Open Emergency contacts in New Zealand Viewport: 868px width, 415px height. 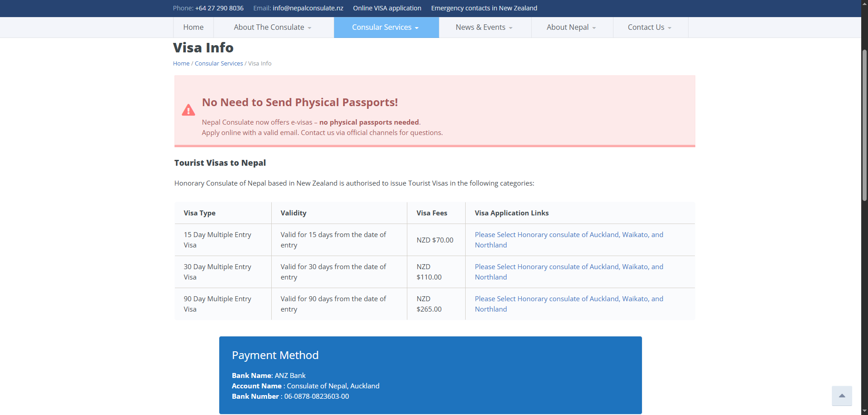[x=484, y=8]
